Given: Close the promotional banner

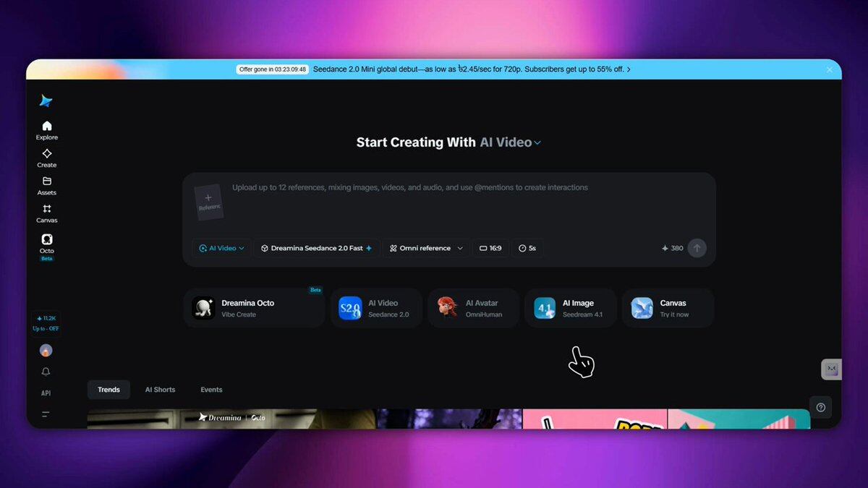Looking at the screenshot, I should 830,69.
